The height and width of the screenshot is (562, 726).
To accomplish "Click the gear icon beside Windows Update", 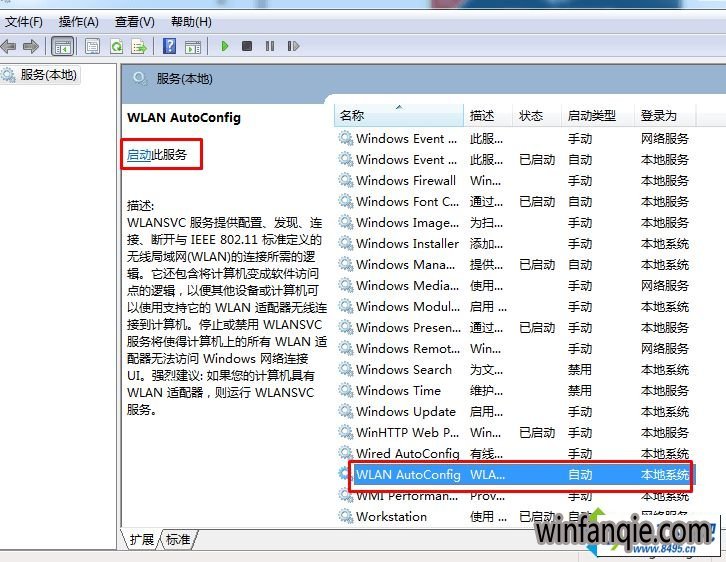I will [345, 411].
